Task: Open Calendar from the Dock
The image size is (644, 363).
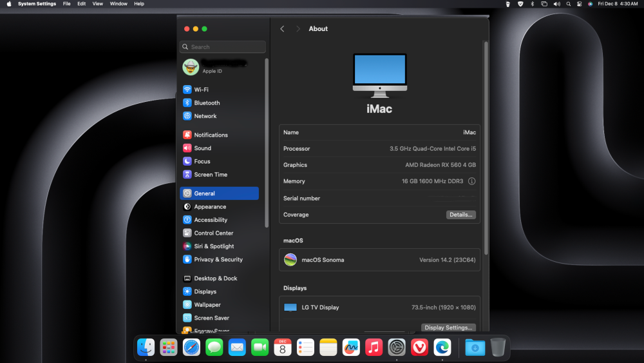Action: 283,348
